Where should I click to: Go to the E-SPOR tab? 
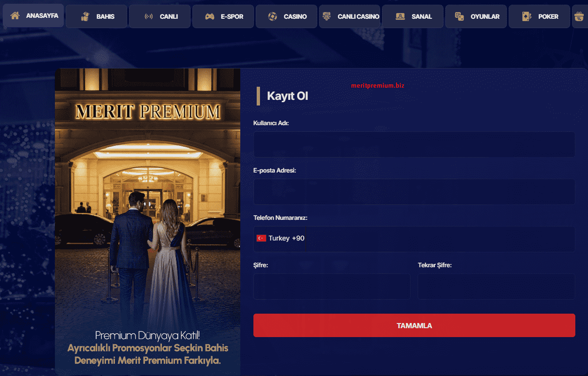[x=223, y=16]
